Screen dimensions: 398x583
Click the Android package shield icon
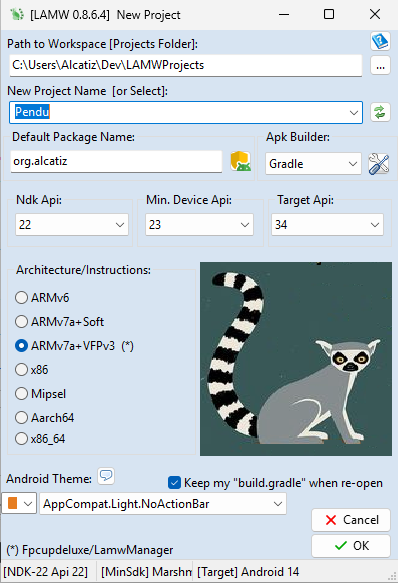point(240,161)
